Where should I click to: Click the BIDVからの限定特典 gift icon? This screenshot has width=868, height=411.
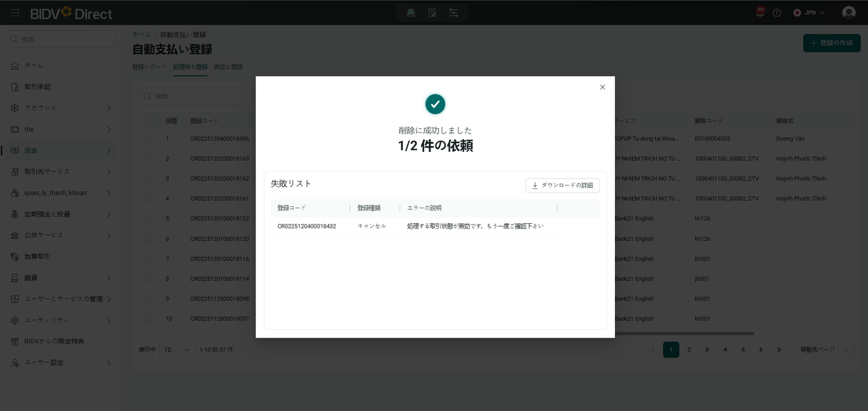click(x=15, y=341)
